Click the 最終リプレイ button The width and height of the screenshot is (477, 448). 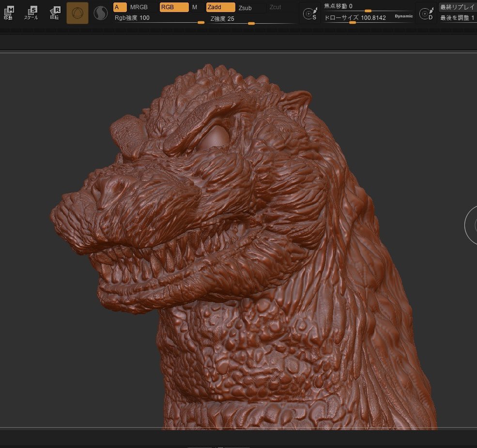[457, 7]
